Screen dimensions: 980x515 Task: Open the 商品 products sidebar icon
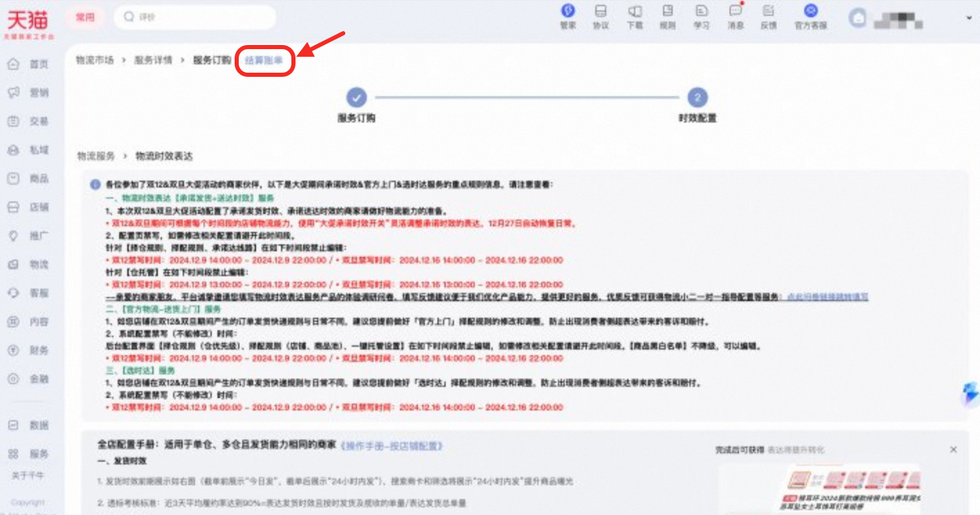[13, 178]
